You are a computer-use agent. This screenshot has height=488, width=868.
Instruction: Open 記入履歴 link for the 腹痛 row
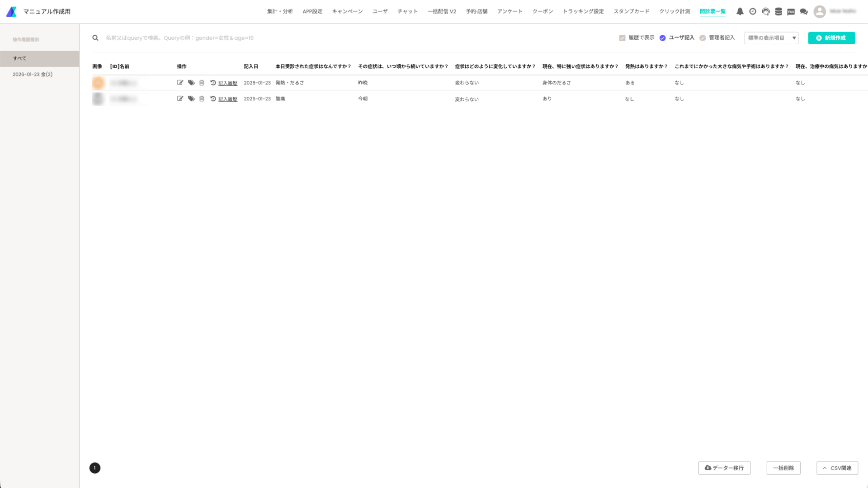click(228, 99)
